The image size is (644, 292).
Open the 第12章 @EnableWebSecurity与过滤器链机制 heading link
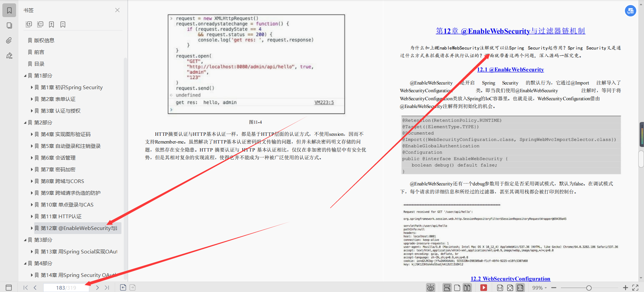point(510,31)
